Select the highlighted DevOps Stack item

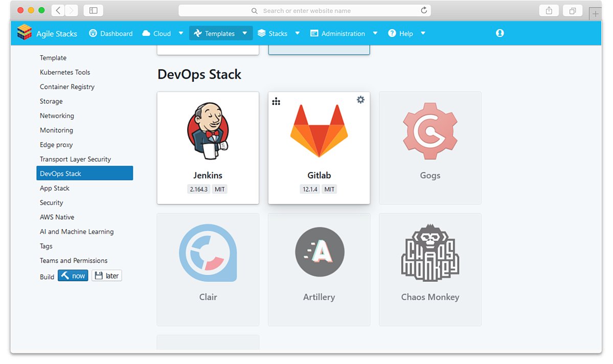click(84, 173)
